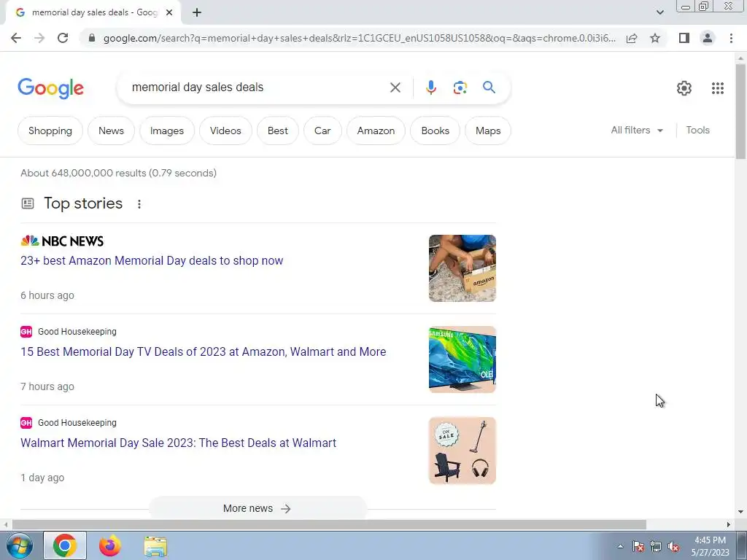The image size is (747, 560).
Task: Select the Car filter chip
Action: point(322,131)
